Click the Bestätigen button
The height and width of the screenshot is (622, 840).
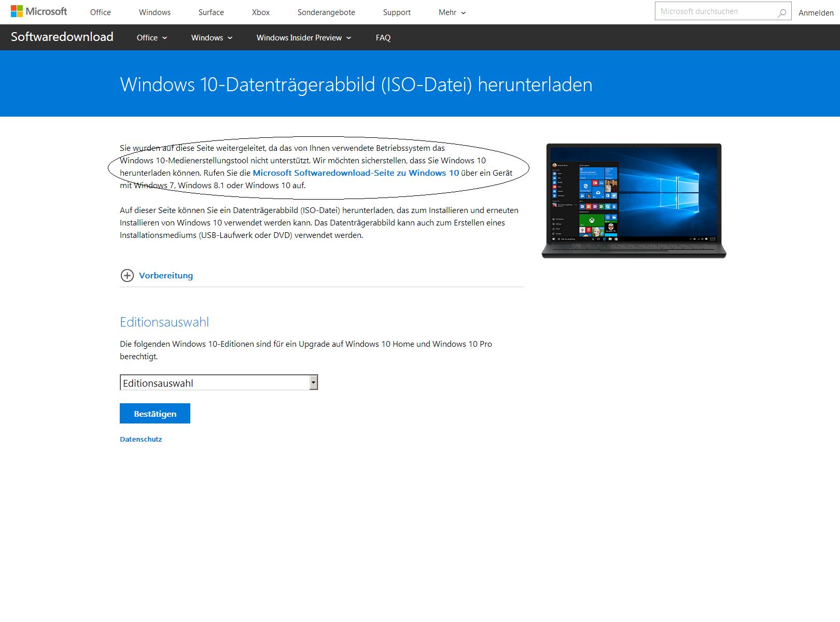155,414
